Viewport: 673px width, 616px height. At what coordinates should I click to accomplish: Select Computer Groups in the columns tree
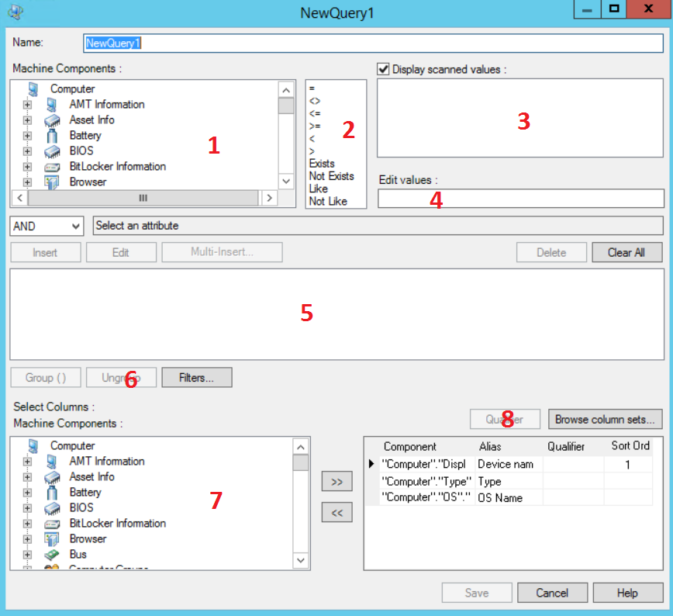tap(105, 568)
